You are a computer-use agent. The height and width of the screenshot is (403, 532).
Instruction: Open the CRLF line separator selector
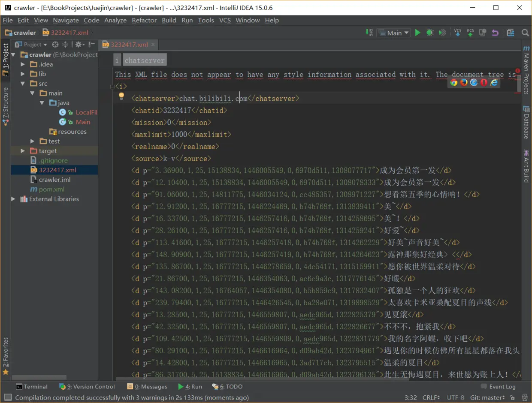coord(431,397)
